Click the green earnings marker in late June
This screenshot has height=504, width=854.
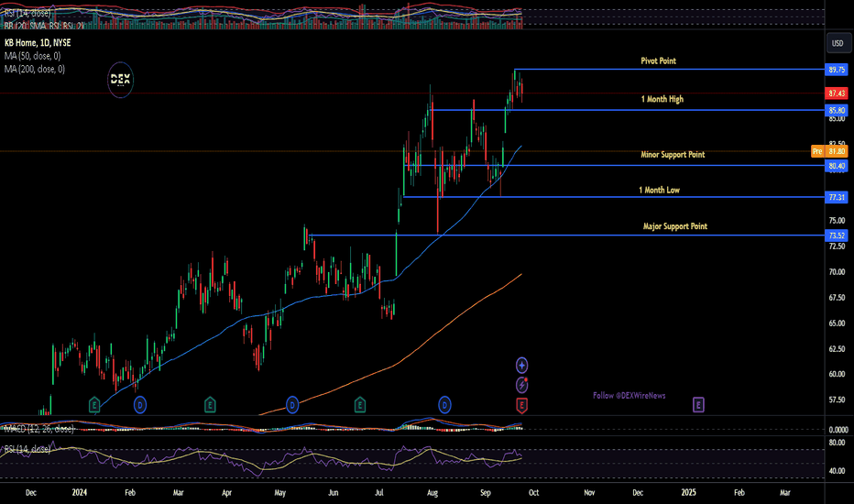pyautogui.click(x=359, y=405)
